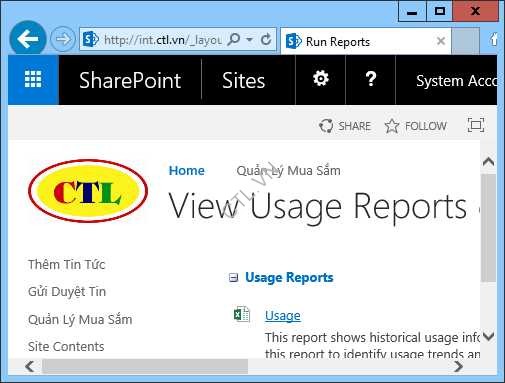Open the Usage report link
Screen dimensions: 505x383
tap(283, 315)
